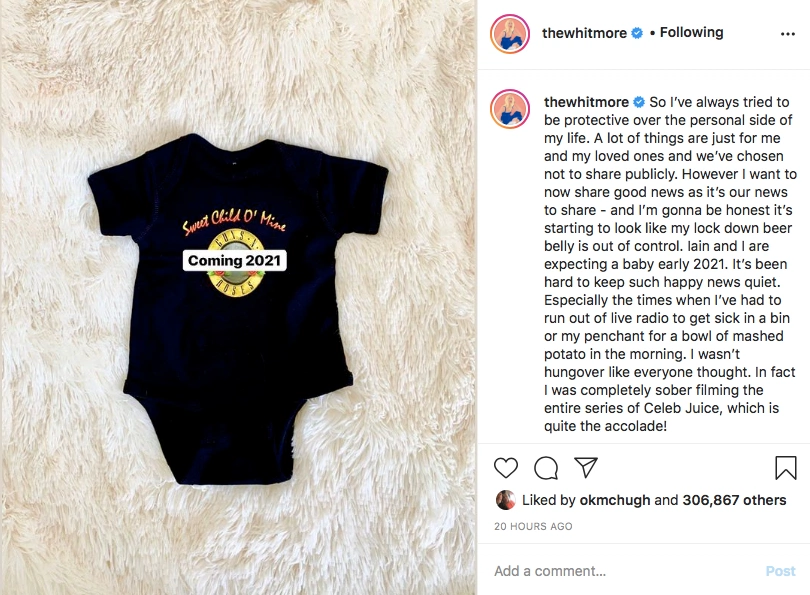Viewport: 810px width, 595px height.
Task: Toggle the Following status button
Action: (x=691, y=33)
